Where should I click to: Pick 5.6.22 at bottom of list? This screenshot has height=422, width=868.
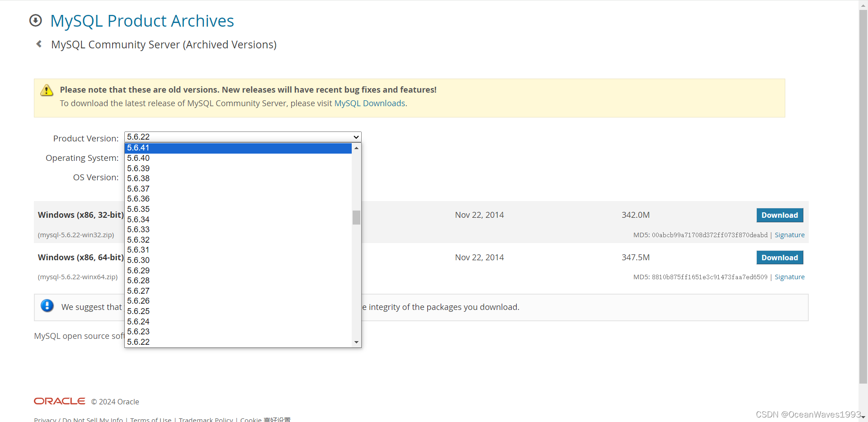pos(238,342)
